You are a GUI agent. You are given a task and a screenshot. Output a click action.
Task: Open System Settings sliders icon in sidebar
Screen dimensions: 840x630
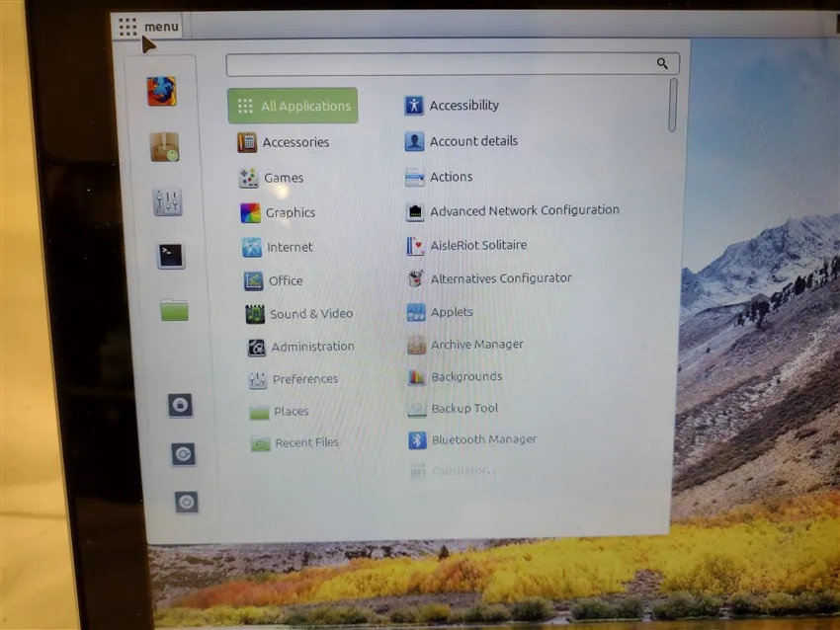[x=168, y=202]
